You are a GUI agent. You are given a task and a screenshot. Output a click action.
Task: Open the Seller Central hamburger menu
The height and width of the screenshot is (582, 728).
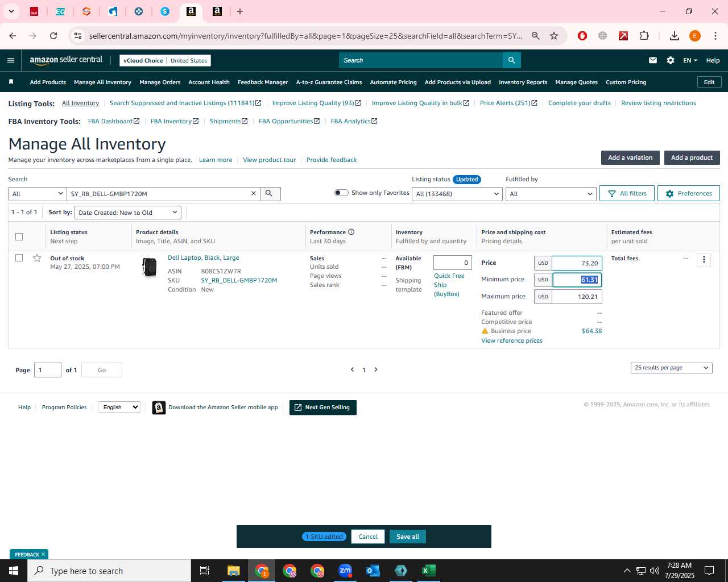tap(11, 60)
